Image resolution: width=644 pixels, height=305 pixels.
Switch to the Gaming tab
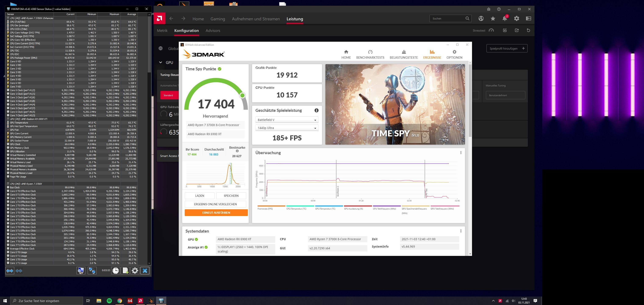click(x=218, y=19)
